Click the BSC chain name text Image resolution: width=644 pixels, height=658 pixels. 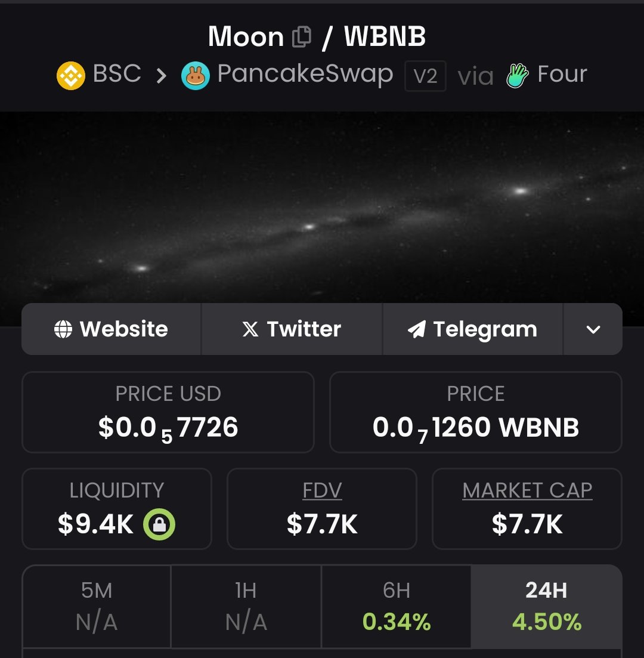[x=117, y=74]
